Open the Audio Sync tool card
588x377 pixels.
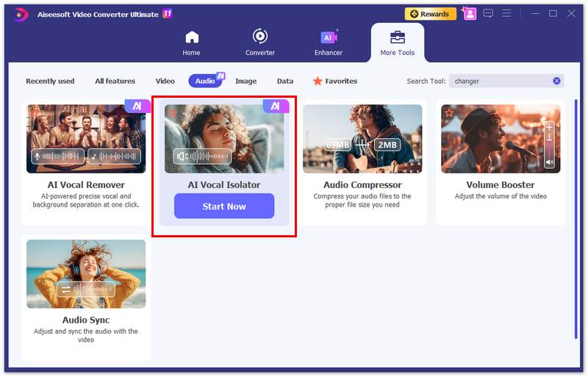(x=86, y=298)
